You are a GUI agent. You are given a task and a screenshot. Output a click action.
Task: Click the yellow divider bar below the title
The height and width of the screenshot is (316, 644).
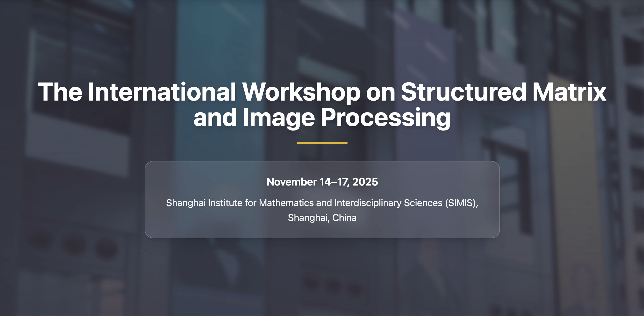pos(322,143)
